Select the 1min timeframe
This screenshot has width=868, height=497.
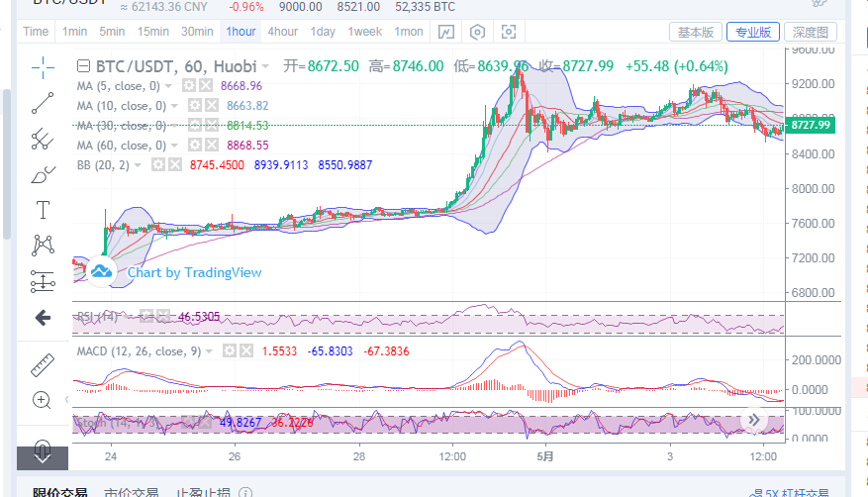(x=74, y=32)
